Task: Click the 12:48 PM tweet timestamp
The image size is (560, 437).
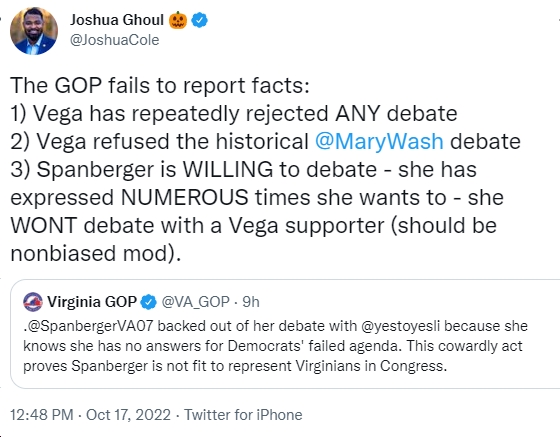Action: pos(42,415)
